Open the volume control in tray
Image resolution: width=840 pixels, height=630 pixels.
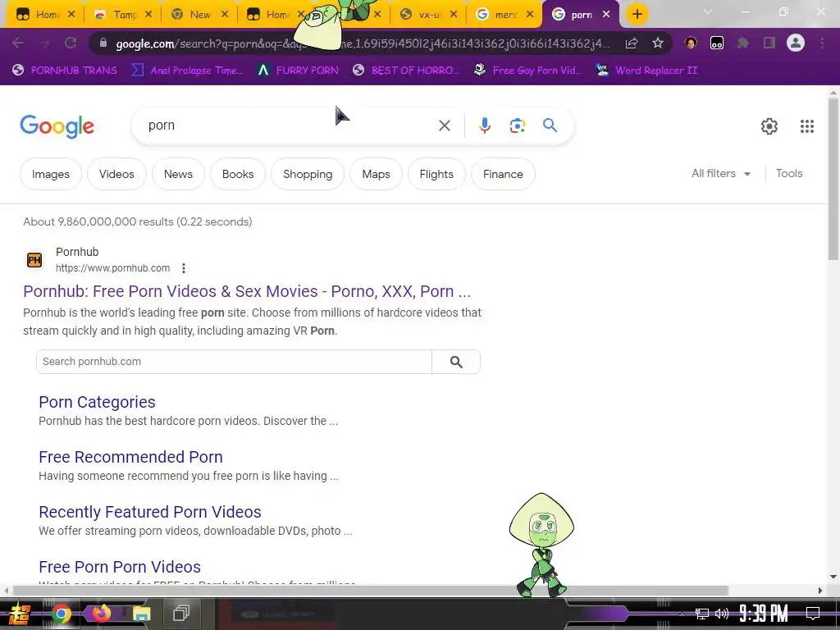pyautogui.click(x=722, y=614)
